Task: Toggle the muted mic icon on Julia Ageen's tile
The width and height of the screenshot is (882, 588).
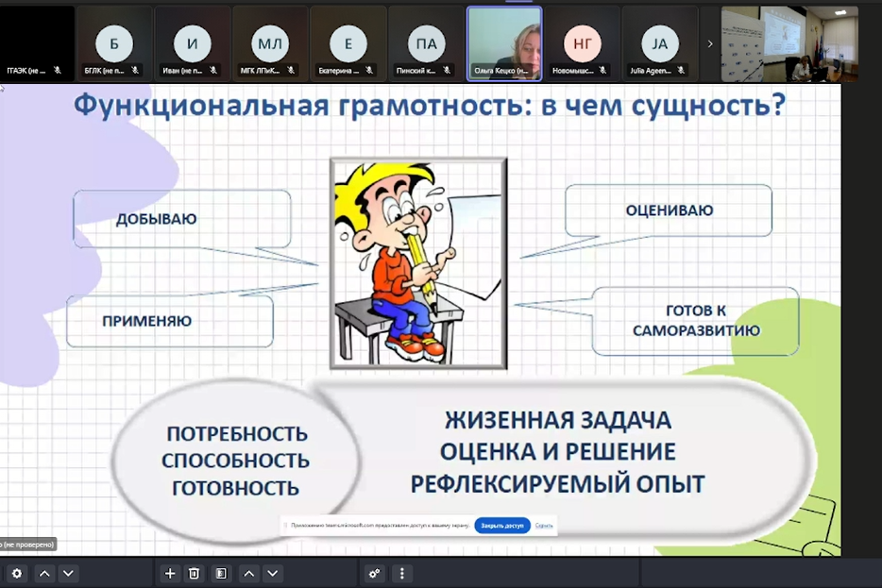Action: coord(680,70)
